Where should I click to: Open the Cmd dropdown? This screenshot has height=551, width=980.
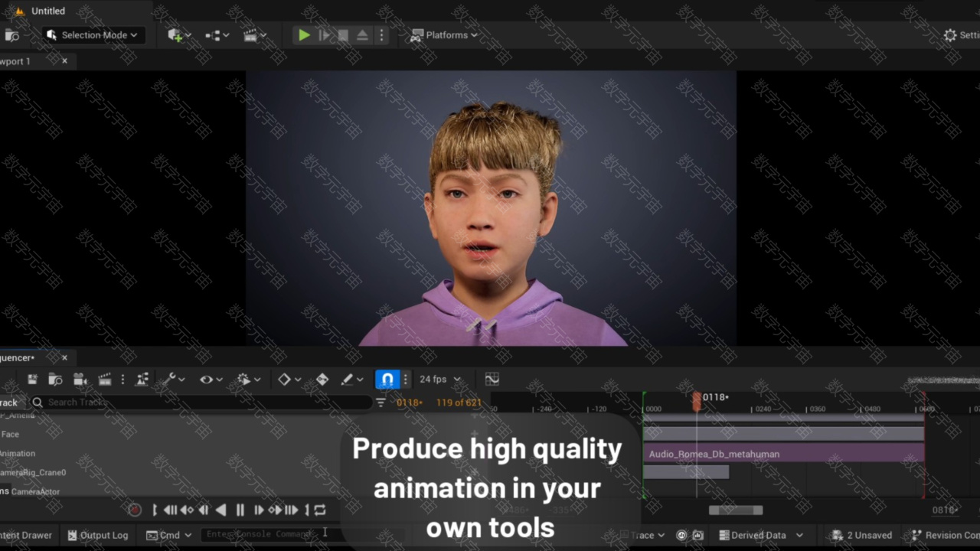coord(168,535)
